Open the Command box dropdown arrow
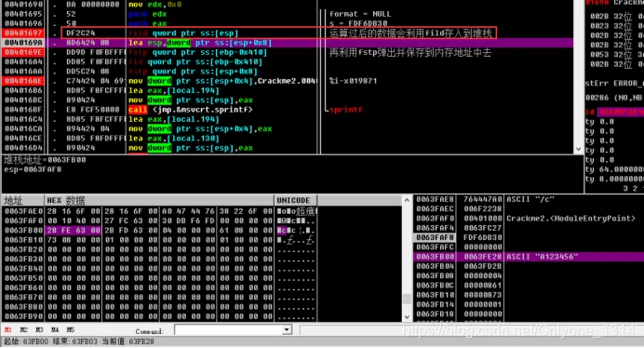 point(287,330)
